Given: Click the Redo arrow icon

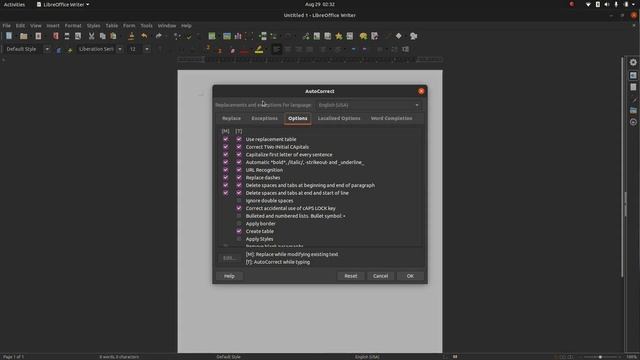Looking at the screenshot, I should 158,36.
